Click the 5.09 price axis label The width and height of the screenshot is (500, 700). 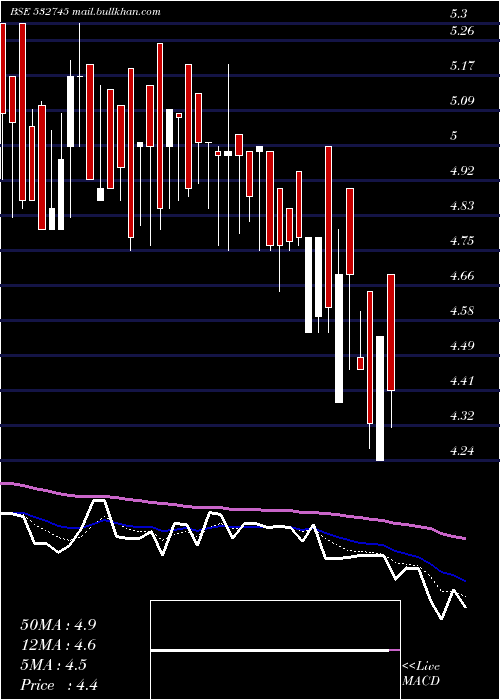pyautogui.click(x=462, y=101)
